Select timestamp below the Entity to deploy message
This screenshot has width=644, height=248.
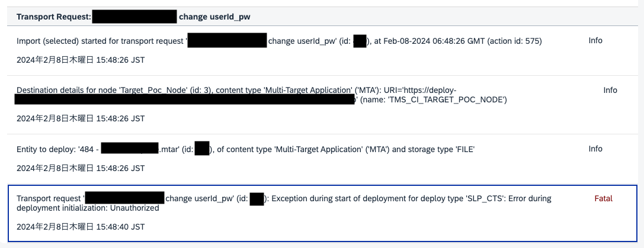tap(81, 168)
